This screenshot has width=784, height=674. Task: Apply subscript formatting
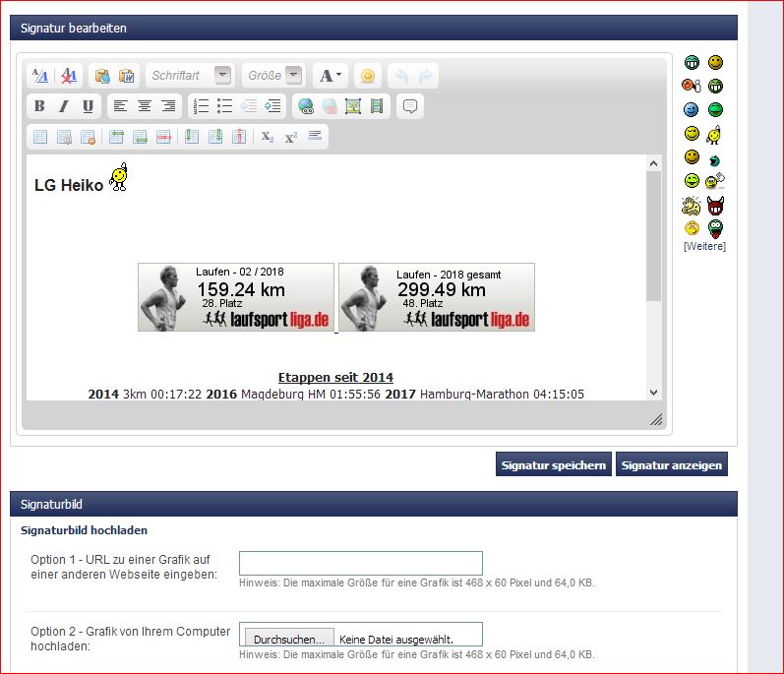(x=268, y=137)
